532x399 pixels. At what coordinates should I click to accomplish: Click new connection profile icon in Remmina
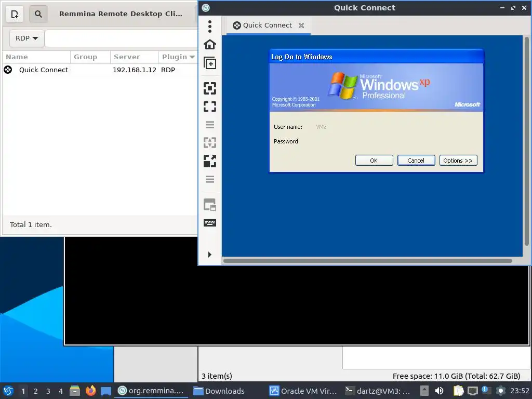coord(15,14)
